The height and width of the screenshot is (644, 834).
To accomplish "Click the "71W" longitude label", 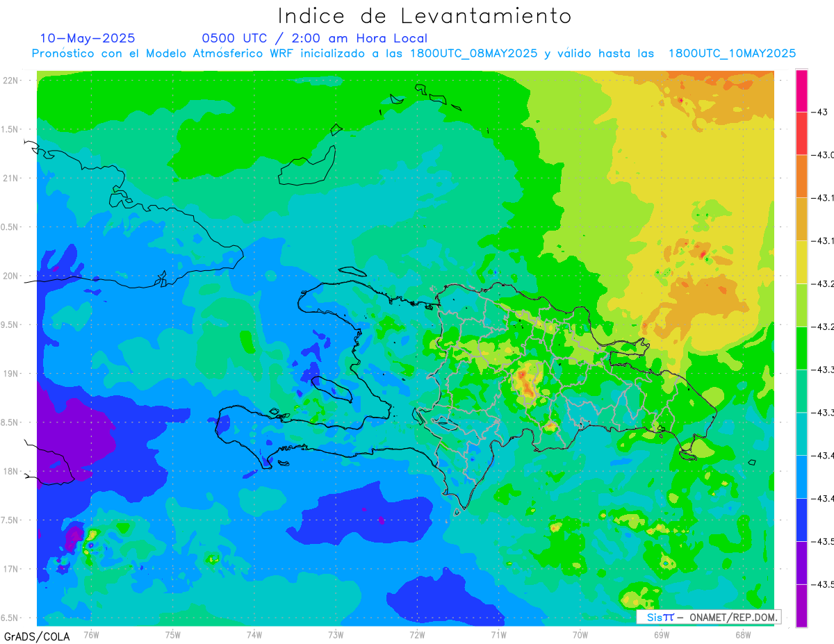I will click(498, 635).
